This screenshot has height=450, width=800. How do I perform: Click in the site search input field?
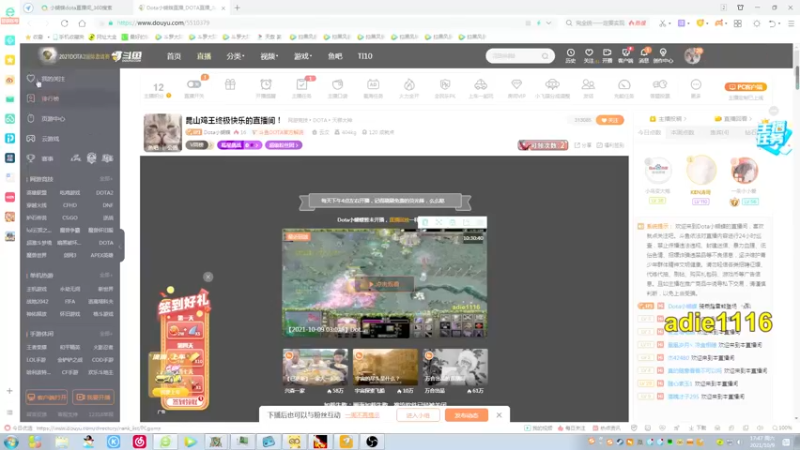pyautogui.click(x=513, y=56)
